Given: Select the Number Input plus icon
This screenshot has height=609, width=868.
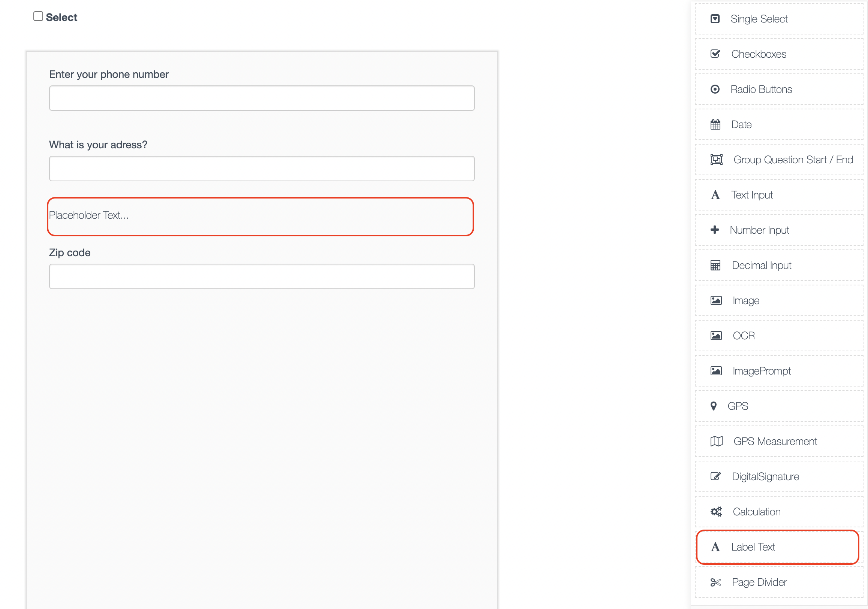Looking at the screenshot, I should (715, 230).
